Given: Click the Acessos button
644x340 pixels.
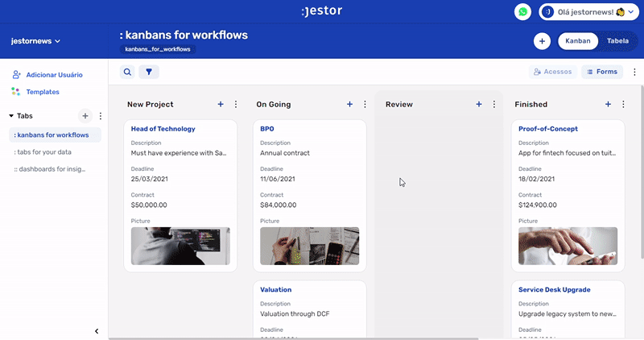Looking at the screenshot, I should click(553, 72).
